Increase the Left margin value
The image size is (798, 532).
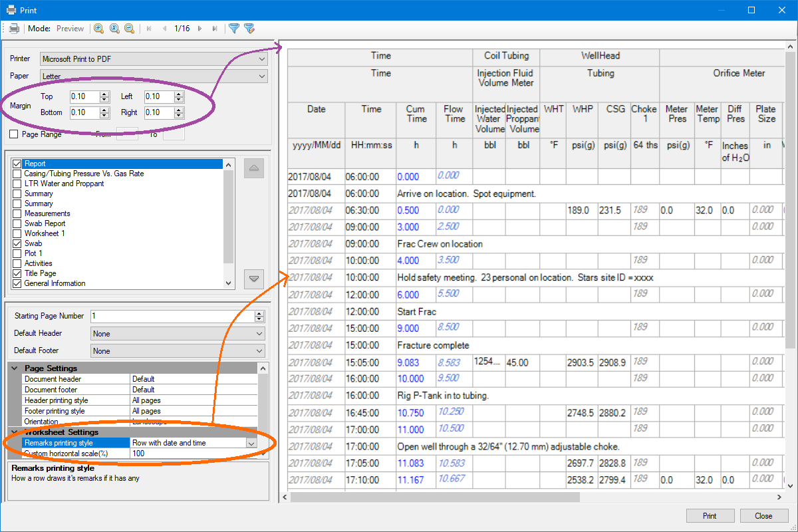179,94
